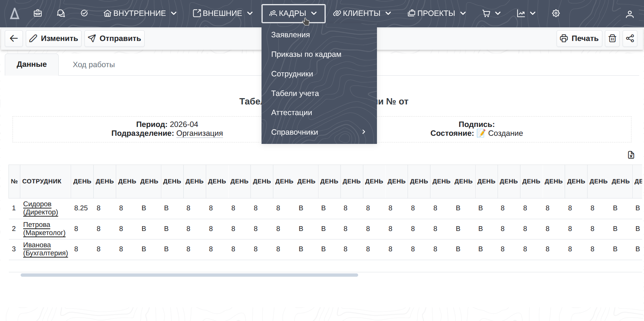Expand the КЛИЕНТЫ dropdown menu

(362, 13)
